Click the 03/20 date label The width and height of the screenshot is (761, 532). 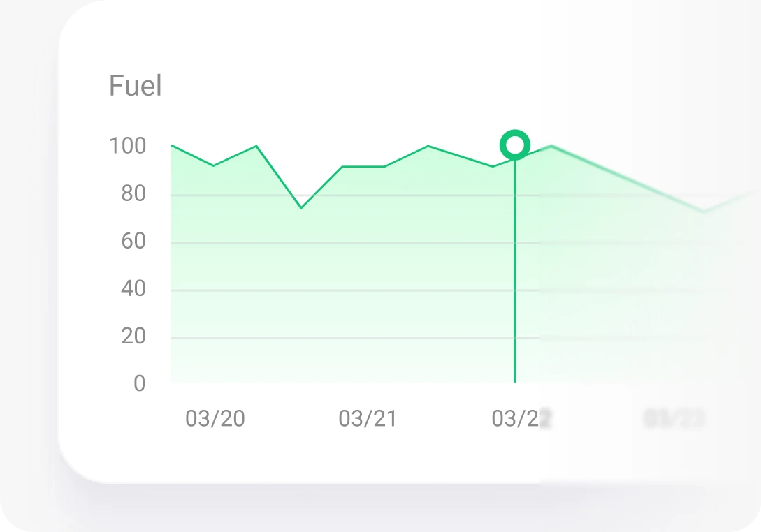[215, 418]
